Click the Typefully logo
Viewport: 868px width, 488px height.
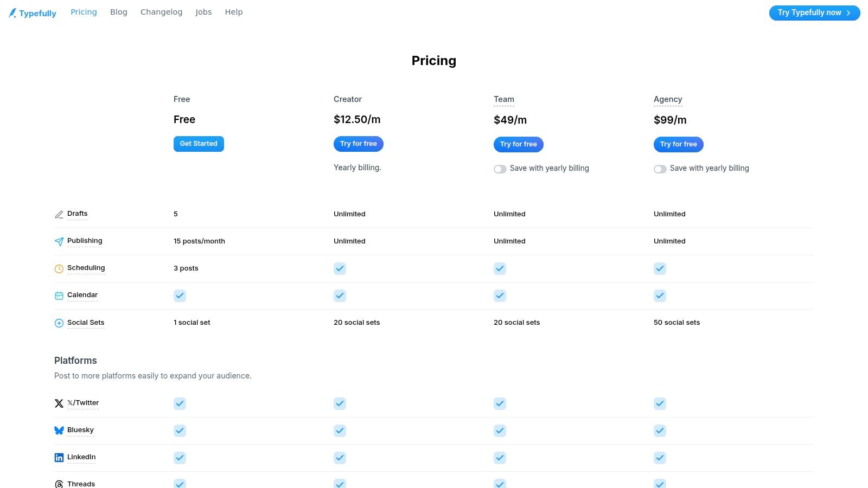coord(32,12)
